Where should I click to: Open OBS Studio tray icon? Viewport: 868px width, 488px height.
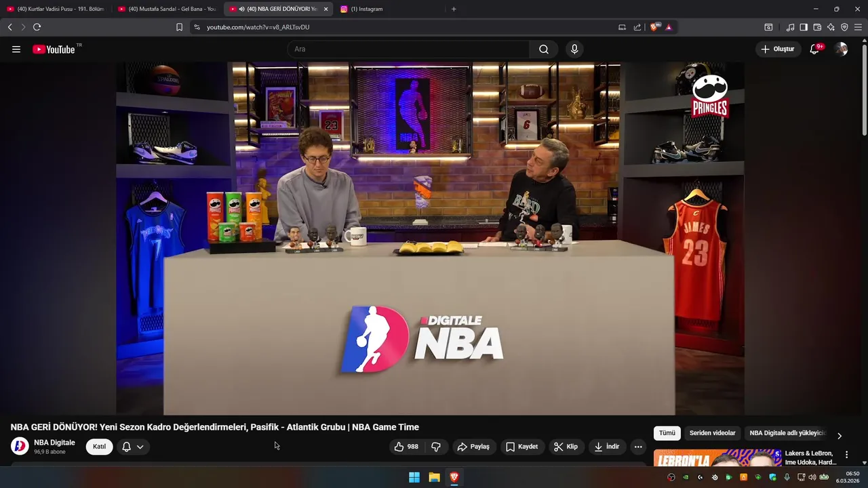click(x=671, y=477)
